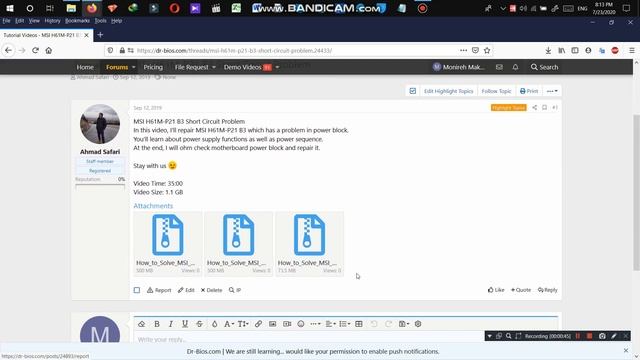Click the Edit Highlight Topics button
Viewport: 640px width, 360px height.
(x=448, y=91)
